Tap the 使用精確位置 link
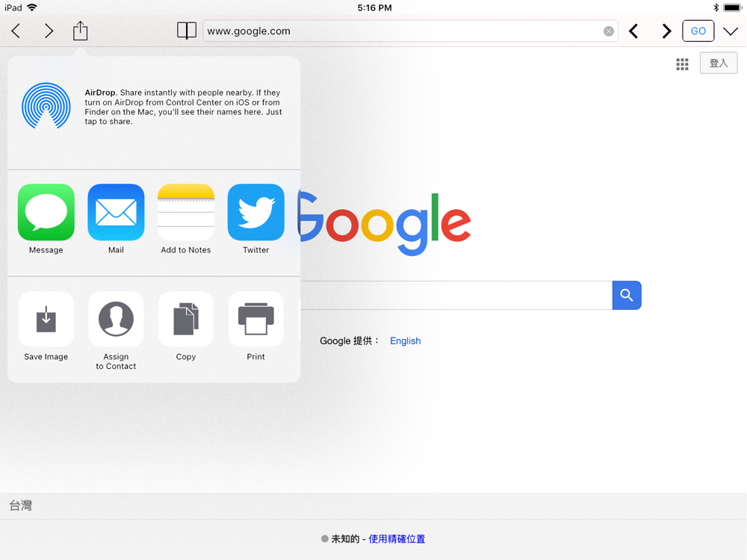 (x=397, y=538)
